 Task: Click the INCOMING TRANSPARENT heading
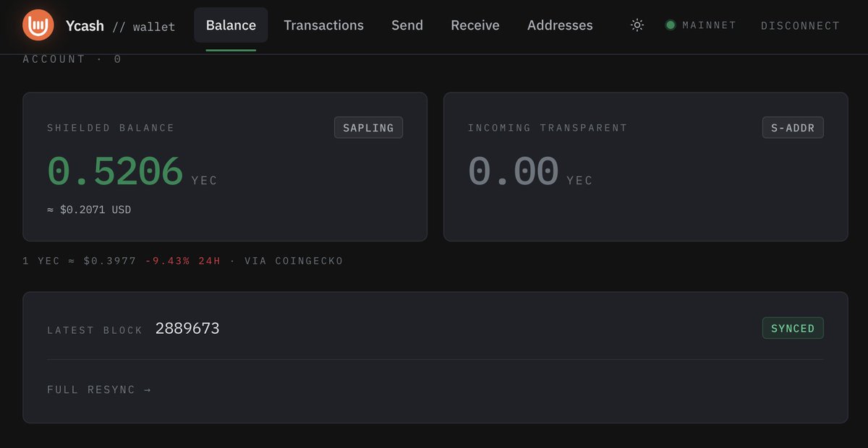(x=548, y=128)
